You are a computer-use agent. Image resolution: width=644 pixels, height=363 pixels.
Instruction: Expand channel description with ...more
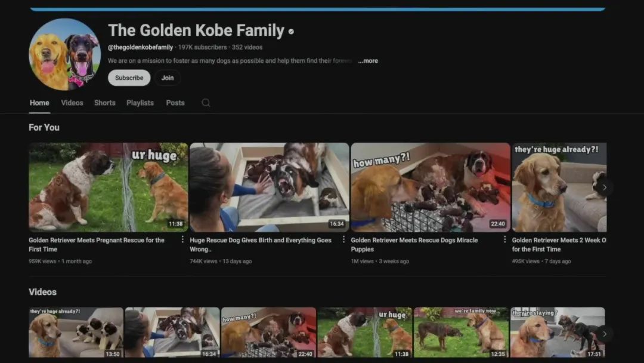[368, 61]
